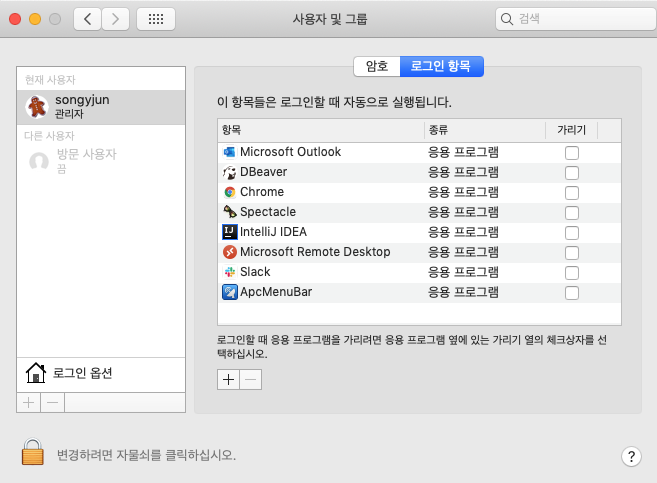This screenshot has width=657, height=483.
Task: Click the DBeaver app icon
Action: pyautogui.click(x=229, y=172)
